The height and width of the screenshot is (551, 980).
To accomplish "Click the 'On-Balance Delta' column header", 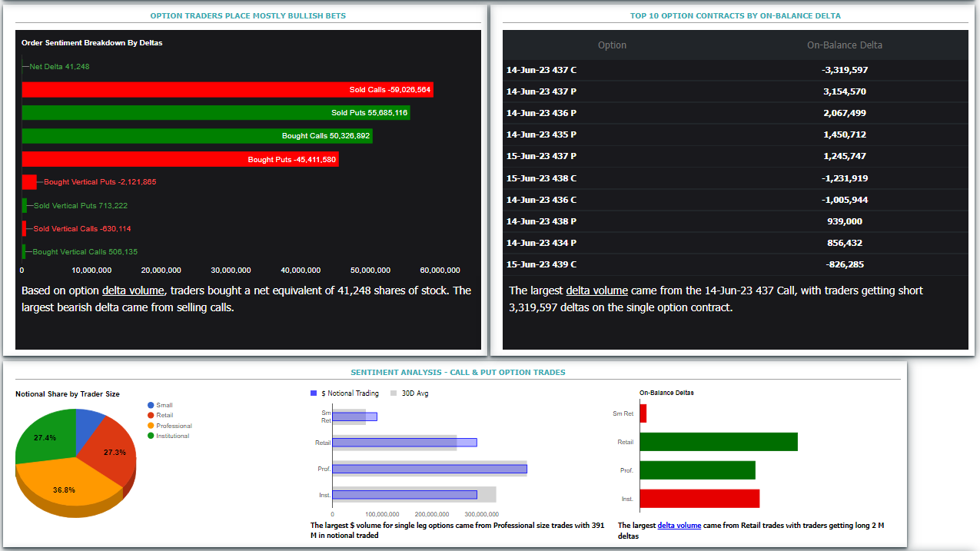I will pyautogui.click(x=845, y=45).
